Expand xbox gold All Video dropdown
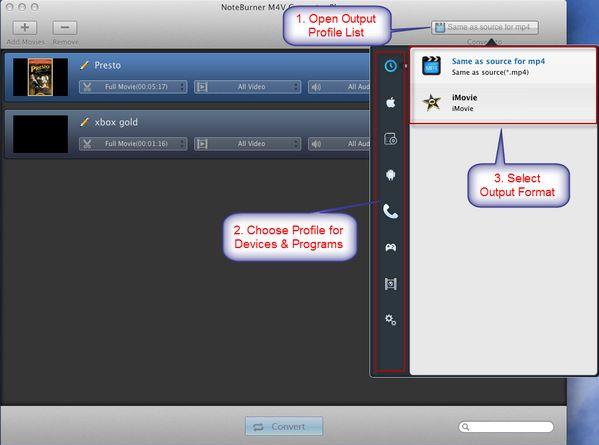The image size is (599, 445). tap(247, 144)
